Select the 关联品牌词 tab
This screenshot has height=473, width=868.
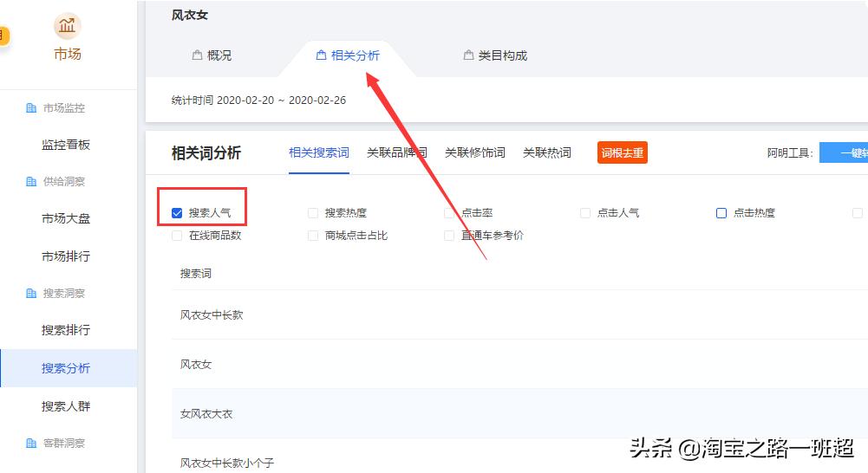click(397, 152)
